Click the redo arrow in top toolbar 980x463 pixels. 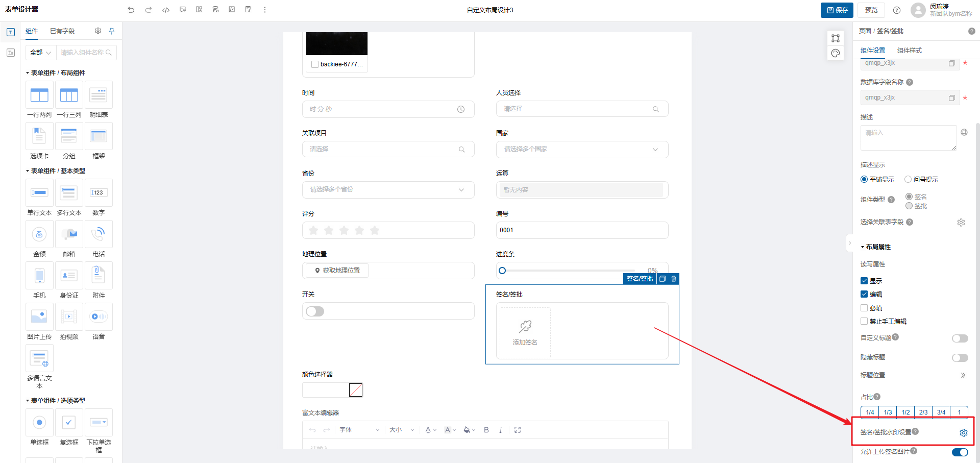click(149, 10)
